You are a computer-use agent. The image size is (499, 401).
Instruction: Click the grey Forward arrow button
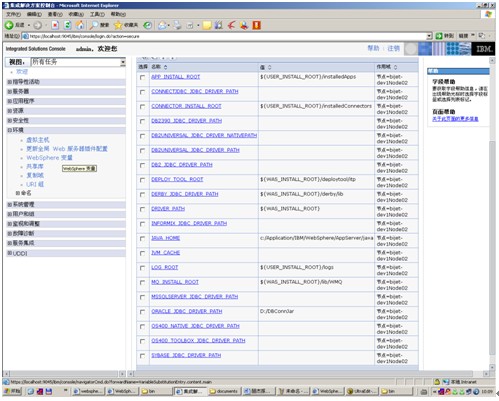38,25
